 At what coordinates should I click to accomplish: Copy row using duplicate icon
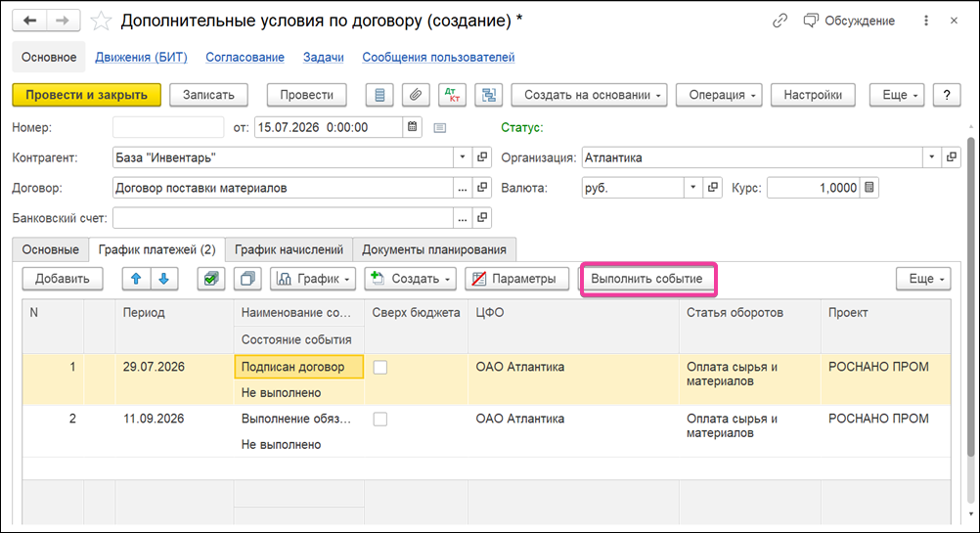(x=247, y=279)
